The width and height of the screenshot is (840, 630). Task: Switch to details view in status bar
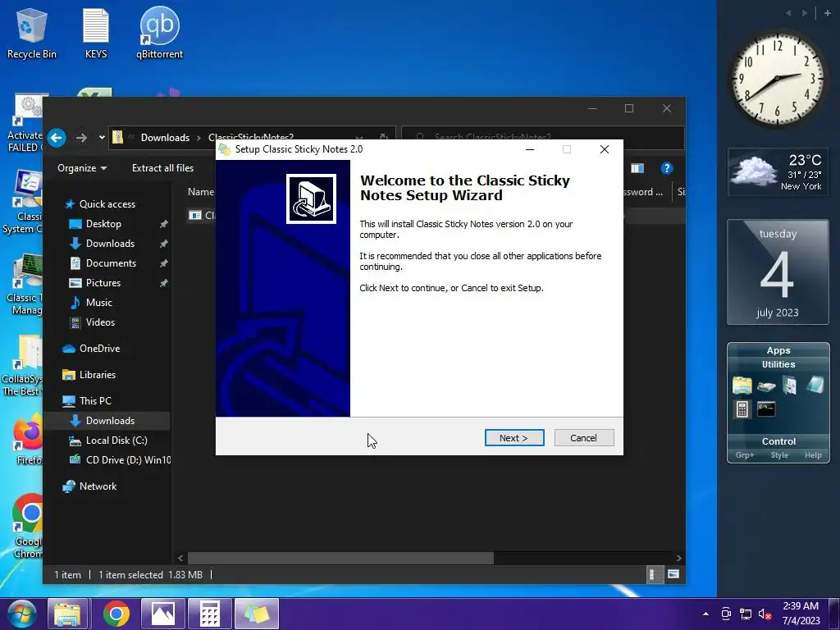[x=654, y=574]
